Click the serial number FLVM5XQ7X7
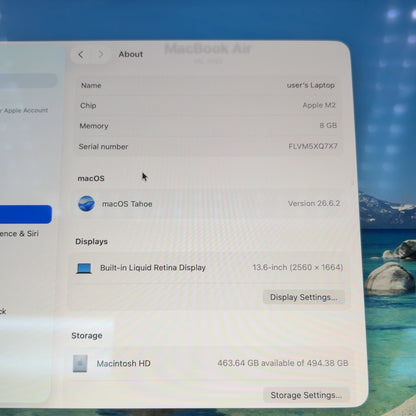The width and height of the screenshot is (416, 416). pos(313,146)
